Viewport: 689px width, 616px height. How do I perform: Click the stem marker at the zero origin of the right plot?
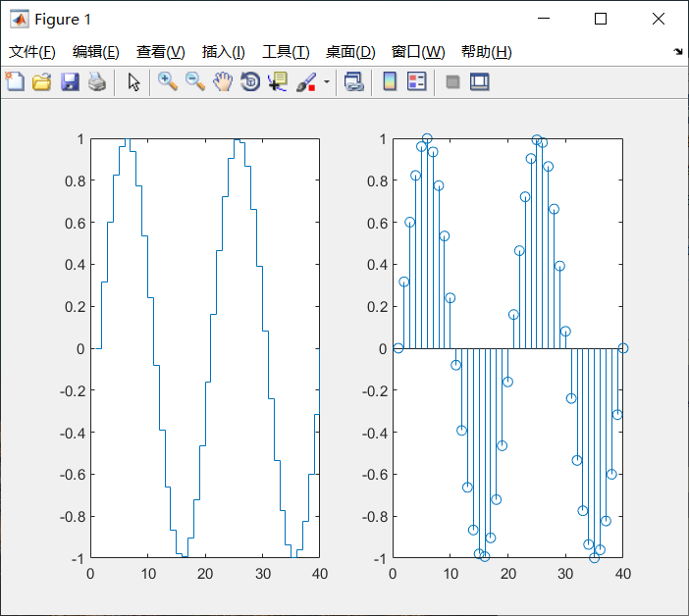pyautogui.click(x=398, y=348)
